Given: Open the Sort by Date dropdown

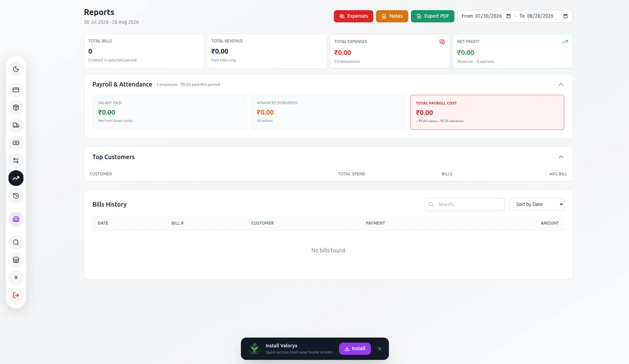Looking at the screenshot, I should click(537, 204).
